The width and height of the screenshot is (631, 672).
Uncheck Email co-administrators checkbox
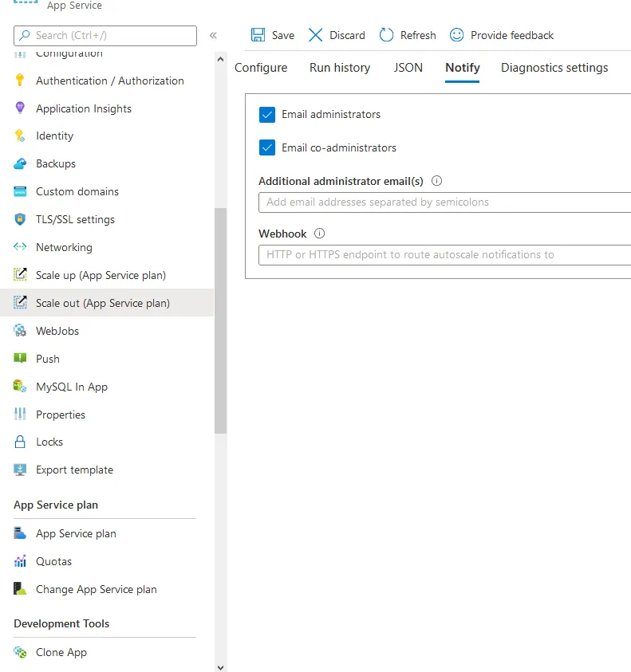(x=266, y=147)
